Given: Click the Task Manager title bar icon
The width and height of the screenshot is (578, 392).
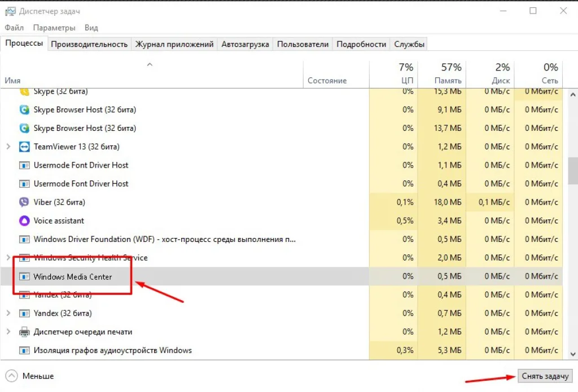Looking at the screenshot, I should [x=10, y=11].
